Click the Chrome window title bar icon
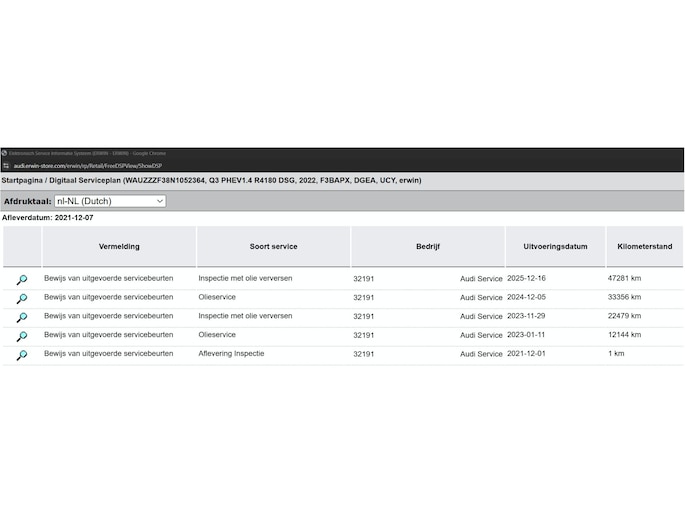 (5, 153)
